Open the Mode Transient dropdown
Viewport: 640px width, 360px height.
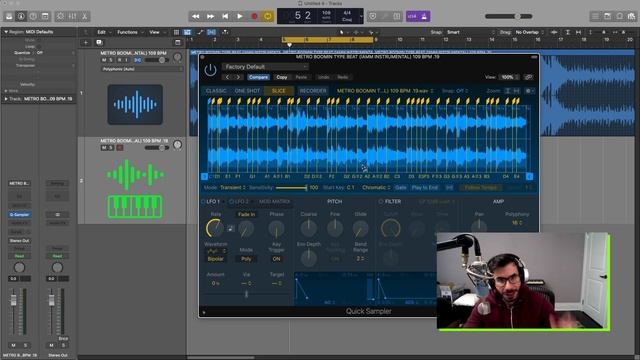pos(233,187)
